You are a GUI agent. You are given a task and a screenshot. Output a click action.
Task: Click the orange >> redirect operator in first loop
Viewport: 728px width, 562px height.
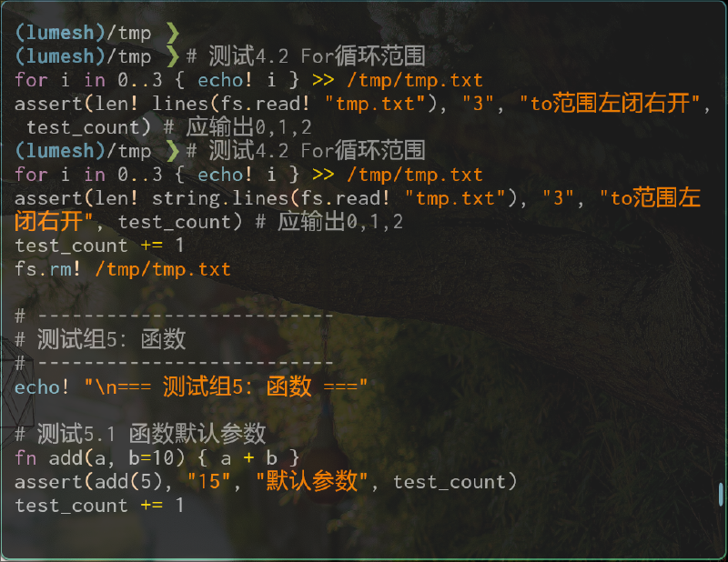pyautogui.click(x=323, y=80)
